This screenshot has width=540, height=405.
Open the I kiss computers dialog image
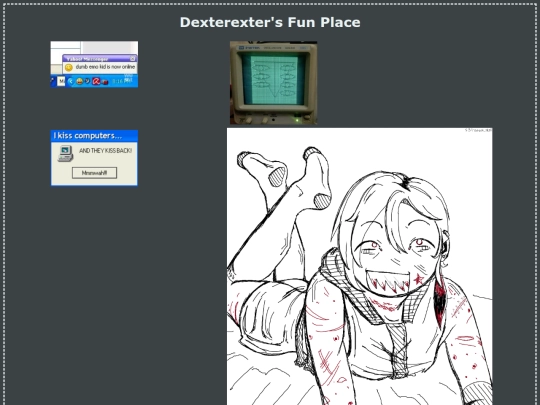[94, 158]
